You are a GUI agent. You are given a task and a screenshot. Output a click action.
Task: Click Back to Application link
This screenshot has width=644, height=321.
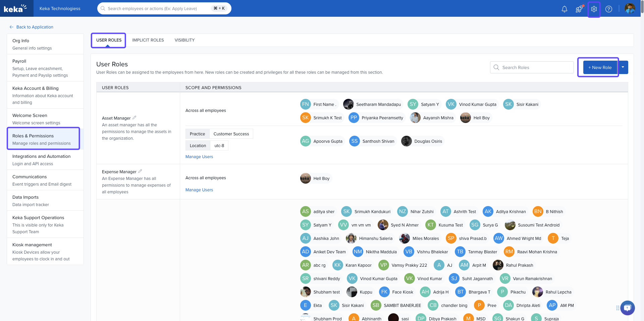35,27
